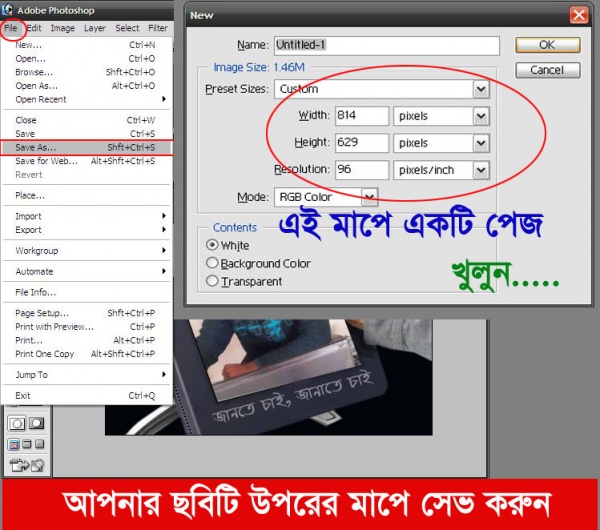Open the Select menu
The image size is (600, 530).
coord(127,28)
